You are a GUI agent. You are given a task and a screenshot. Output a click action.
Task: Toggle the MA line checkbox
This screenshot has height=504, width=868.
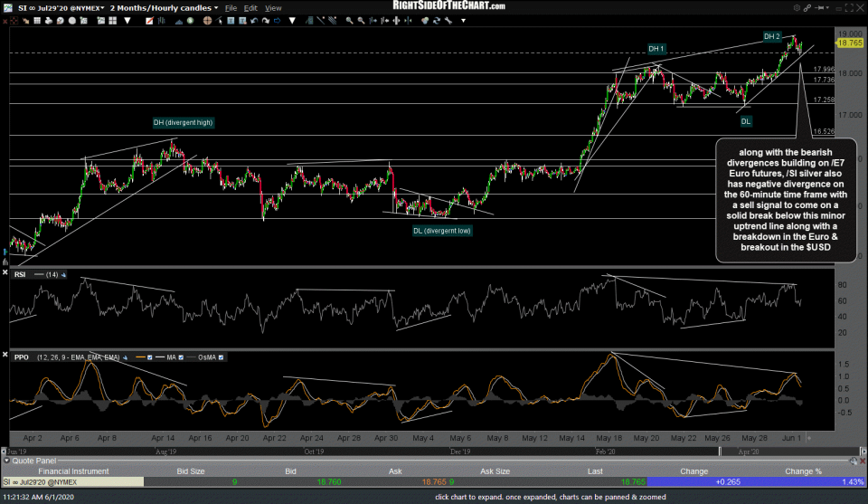click(x=178, y=357)
